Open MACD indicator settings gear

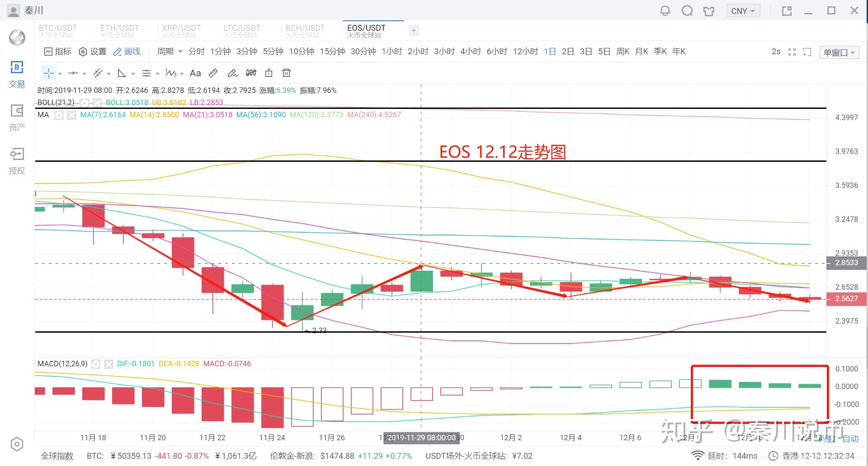(x=96, y=364)
